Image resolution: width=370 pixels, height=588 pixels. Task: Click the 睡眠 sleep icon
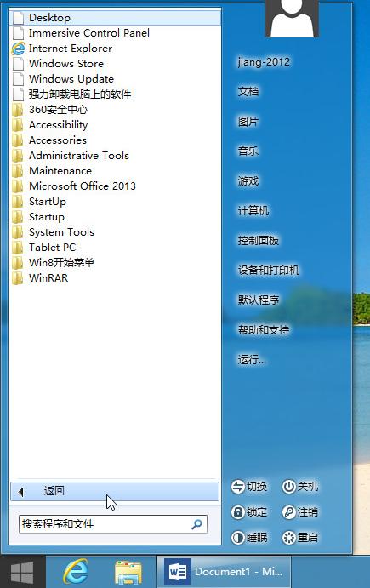pyautogui.click(x=237, y=538)
